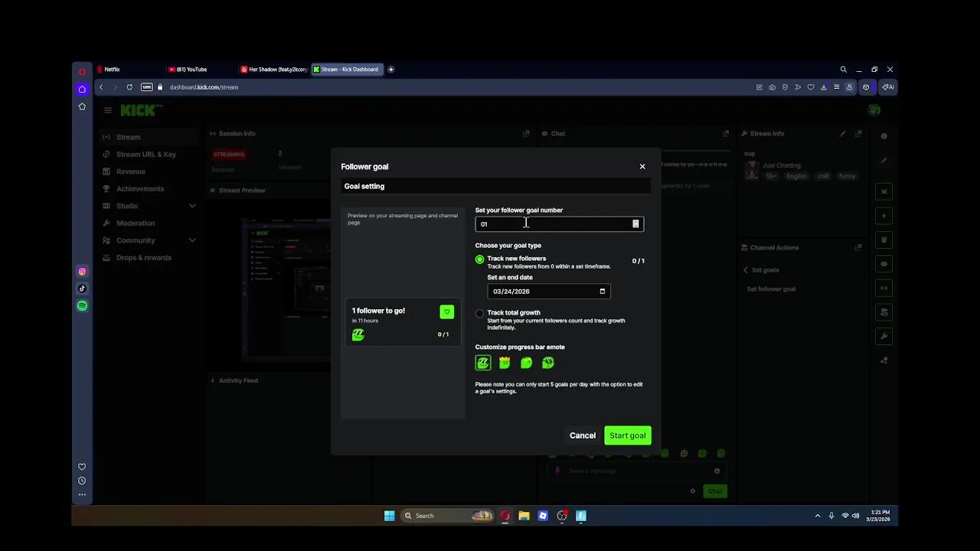
Task: Open Moderation in the sidebar
Action: (x=150, y=223)
